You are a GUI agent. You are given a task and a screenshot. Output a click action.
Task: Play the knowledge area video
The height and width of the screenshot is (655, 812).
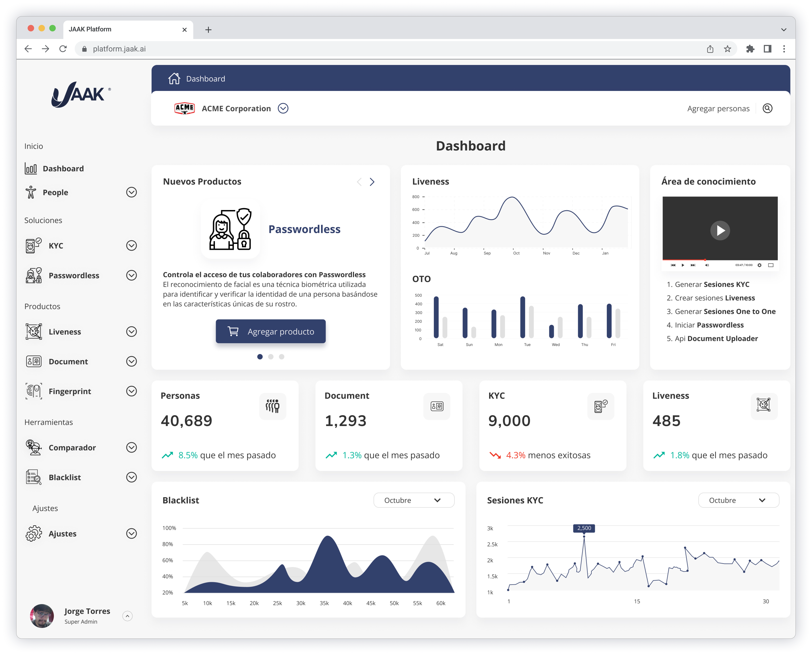(x=720, y=230)
